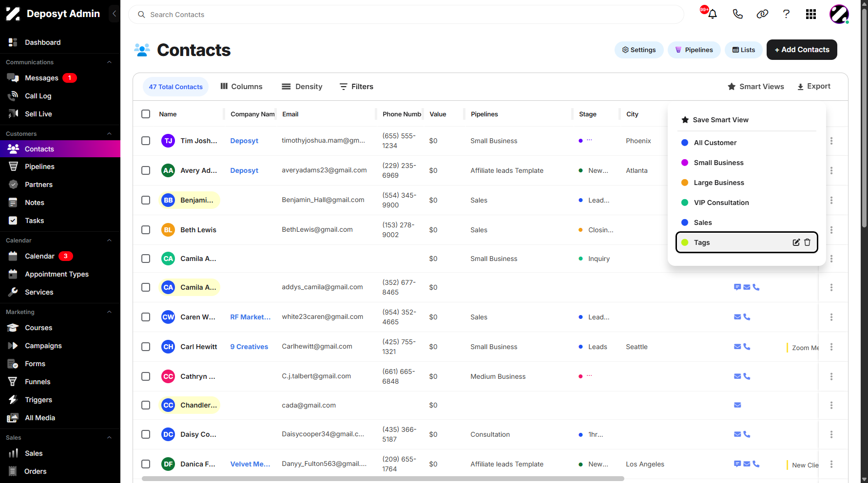Collapse the Marketing section
The height and width of the screenshot is (483, 868).
pyautogui.click(x=109, y=312)
